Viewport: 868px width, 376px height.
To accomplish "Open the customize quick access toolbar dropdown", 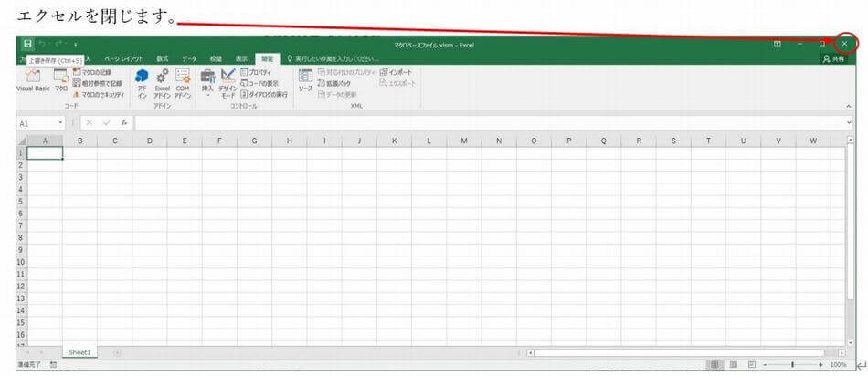I will click(76, 44).
